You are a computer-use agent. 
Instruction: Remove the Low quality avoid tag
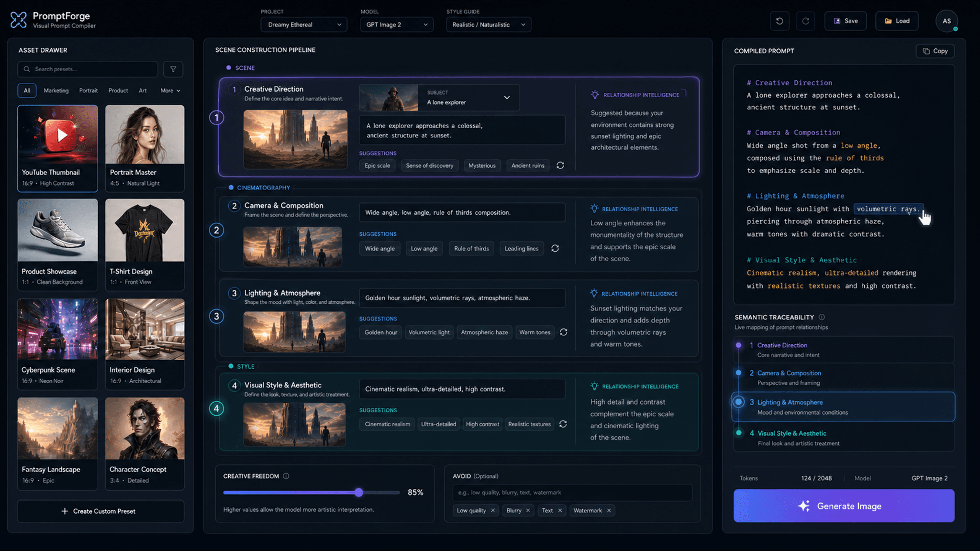493,510
